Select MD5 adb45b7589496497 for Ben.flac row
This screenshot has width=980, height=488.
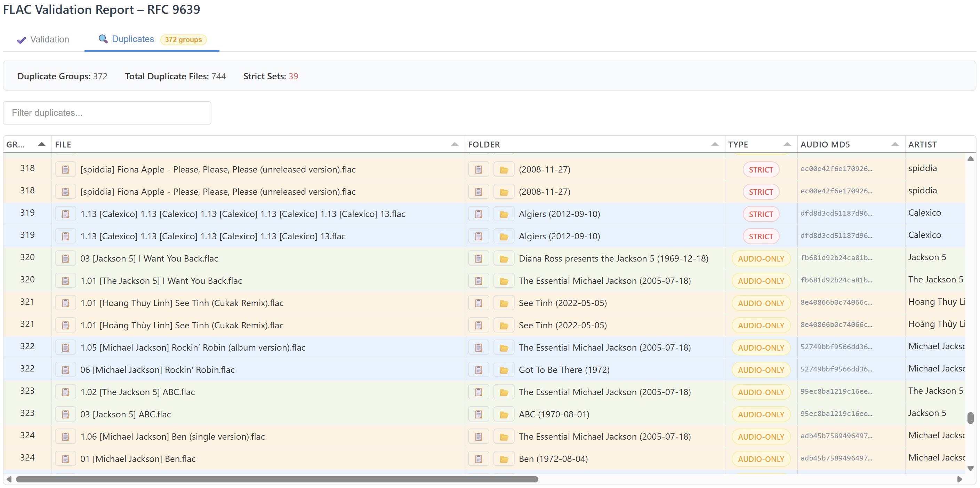click(x=836, y=458)
